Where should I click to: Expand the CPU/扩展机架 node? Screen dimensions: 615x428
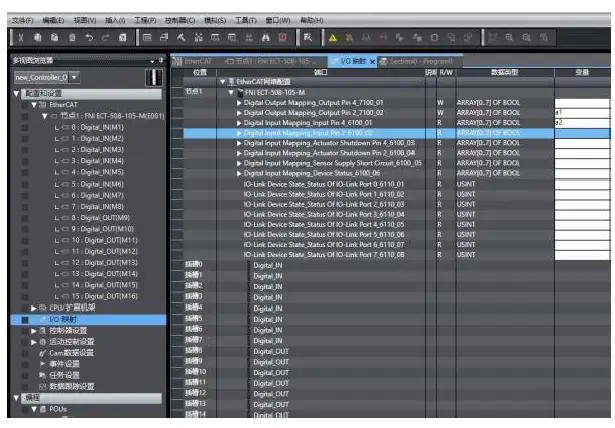pyautogui.click(x=34, y=308)
